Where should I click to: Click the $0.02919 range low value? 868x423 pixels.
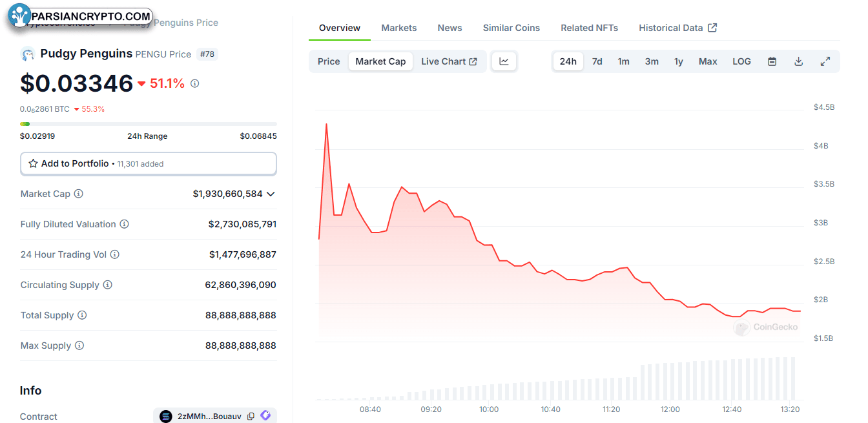click(39, 136)
